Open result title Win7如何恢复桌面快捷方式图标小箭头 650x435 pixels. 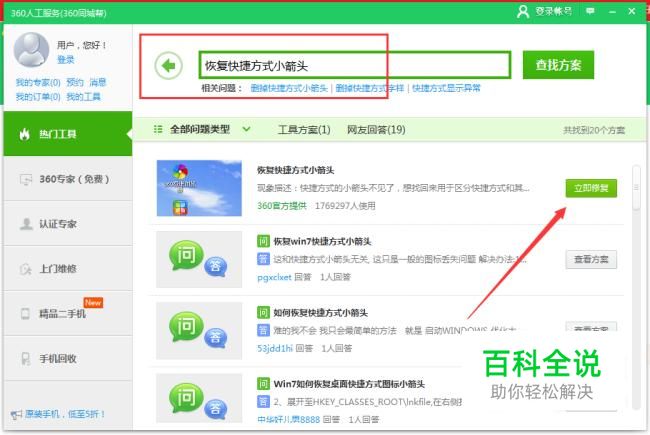tap(349, 384)
